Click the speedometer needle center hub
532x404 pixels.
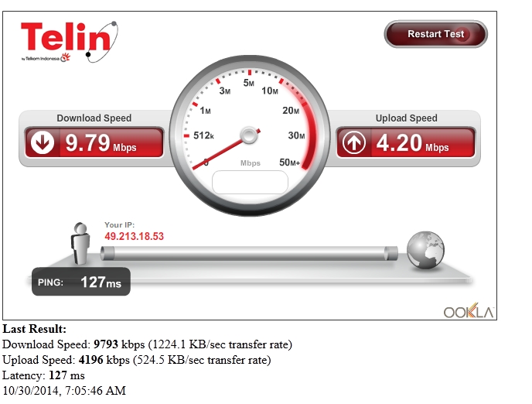[249, 135]
